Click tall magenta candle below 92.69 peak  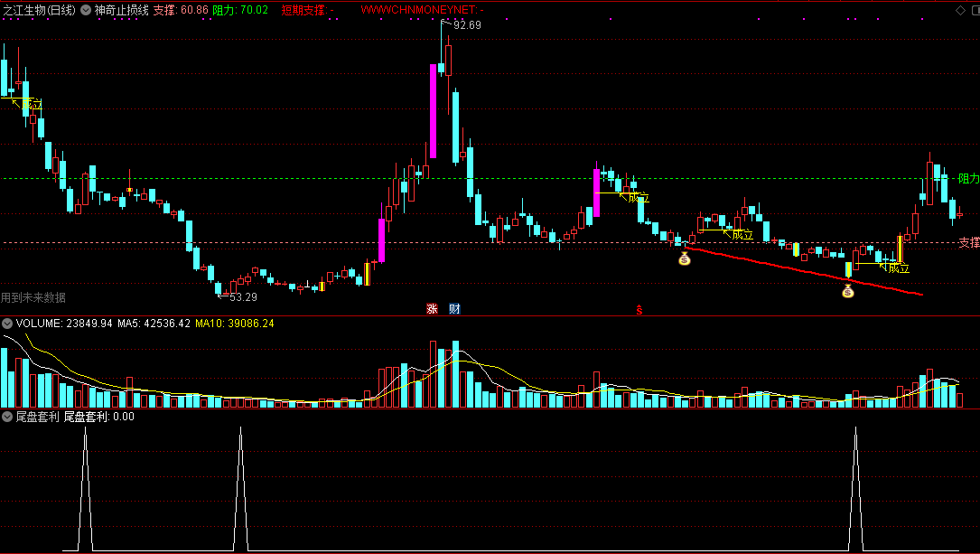(x=434, y=111)
